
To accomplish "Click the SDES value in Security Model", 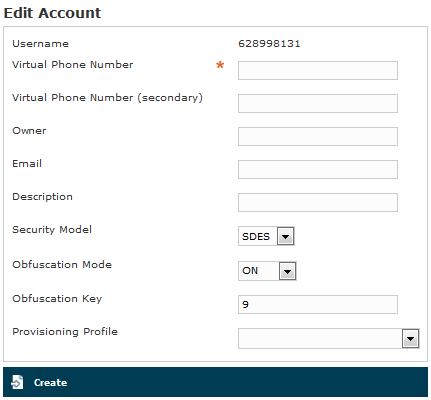I will 256,236.
